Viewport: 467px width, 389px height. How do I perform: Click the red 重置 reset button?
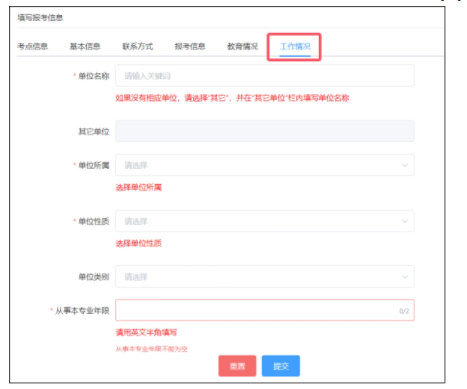tap(237, 366)
